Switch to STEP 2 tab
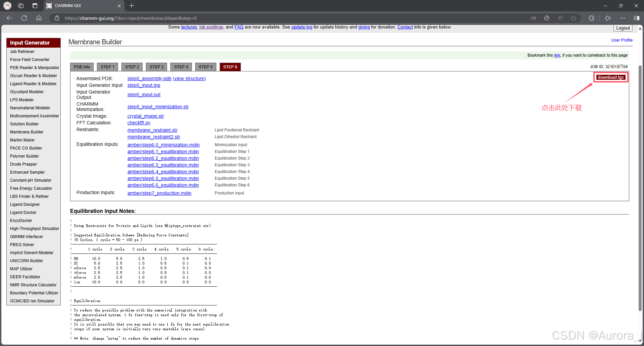The width and height of the screenshot is (644, 346). tap(132, 67)
